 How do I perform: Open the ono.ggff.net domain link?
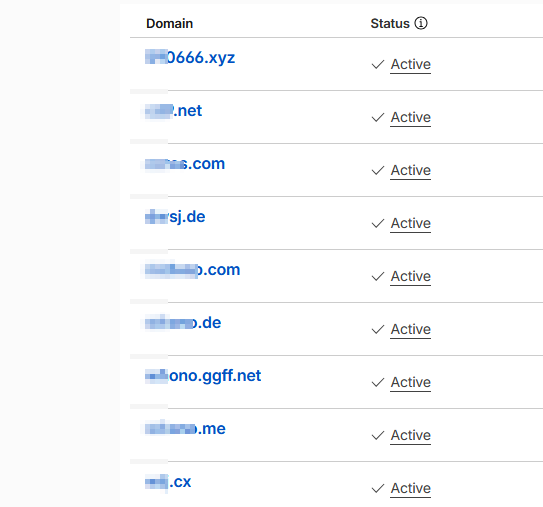(x=203, y=376)
